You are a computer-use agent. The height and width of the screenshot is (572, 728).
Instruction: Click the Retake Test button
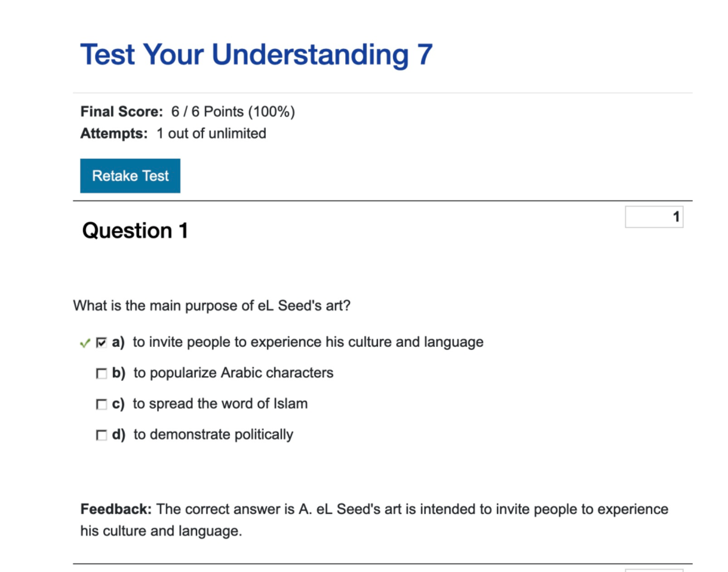[130, 176]
